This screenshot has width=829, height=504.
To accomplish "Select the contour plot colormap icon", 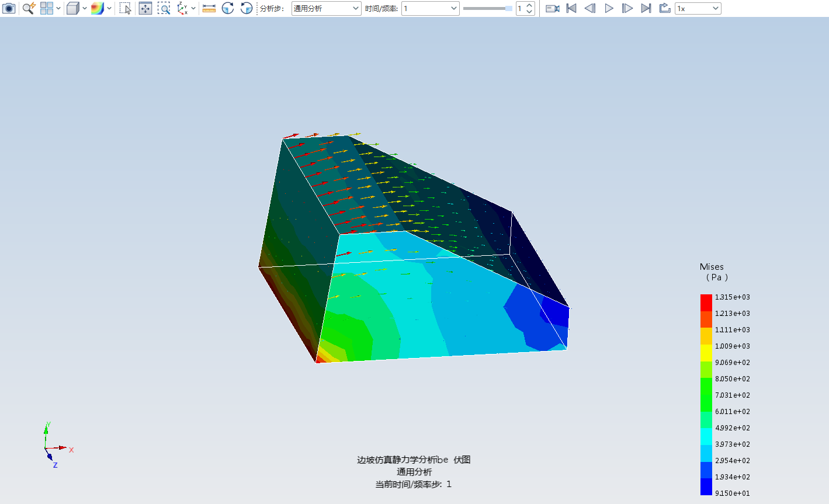I will point(98,8).
